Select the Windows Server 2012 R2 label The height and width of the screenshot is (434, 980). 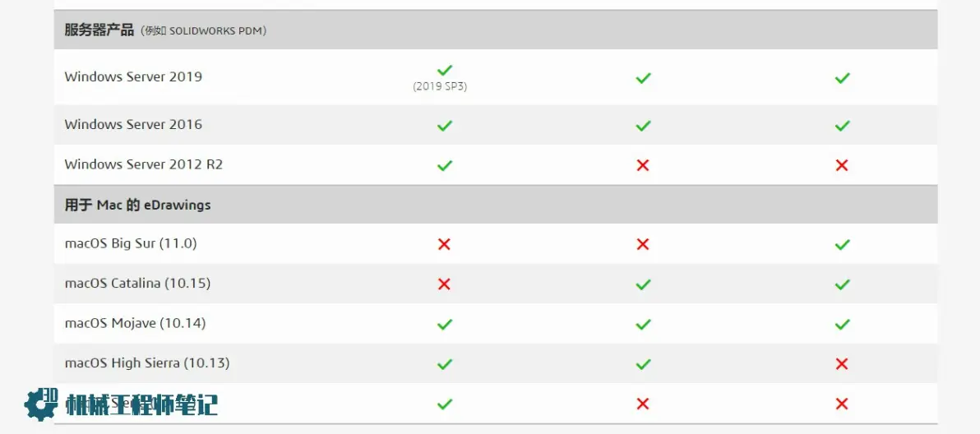pyautogui.click(x=144, y=165)
